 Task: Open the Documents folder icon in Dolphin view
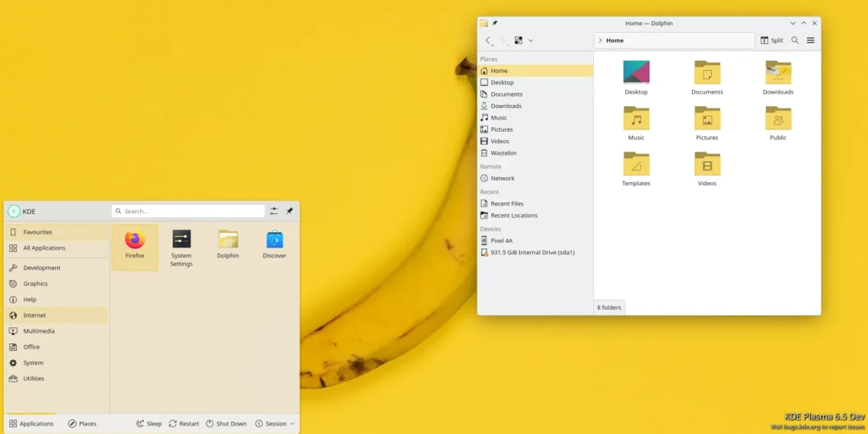pyautogui.click(x=707, y=78)
